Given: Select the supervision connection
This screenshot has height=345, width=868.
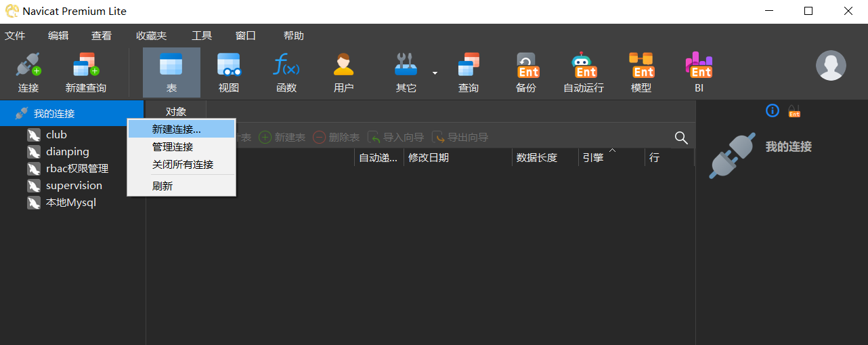Looking at the screenshot, I should tap(74, 186).
